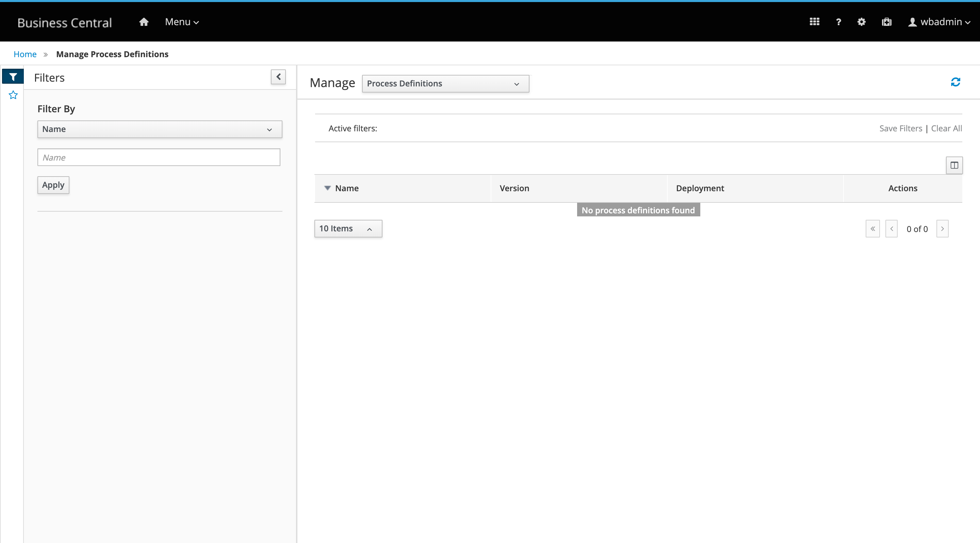Click the Name search input field
980x543 pixels.
[x=159, y=157]
